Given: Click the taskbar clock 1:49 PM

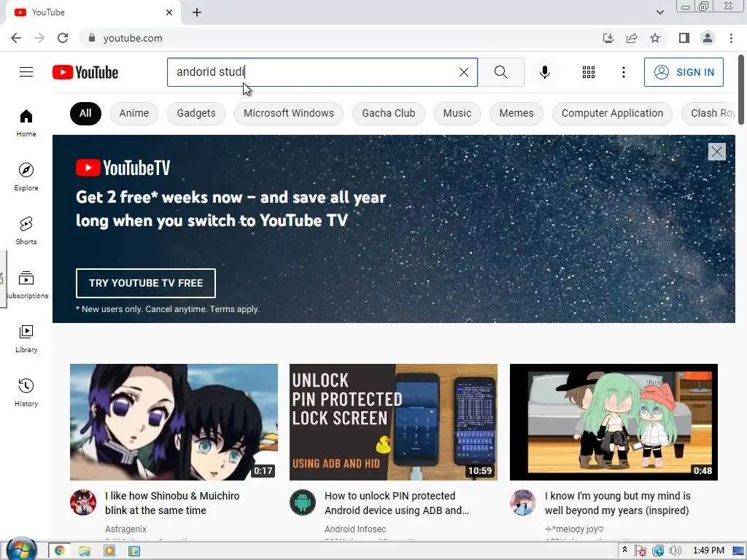Looking at the screenshot, I should click(708, 551).
